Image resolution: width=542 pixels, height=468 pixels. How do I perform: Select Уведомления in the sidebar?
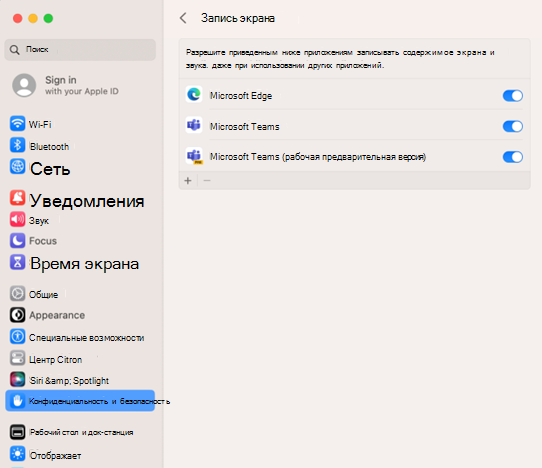coord(87,201)
